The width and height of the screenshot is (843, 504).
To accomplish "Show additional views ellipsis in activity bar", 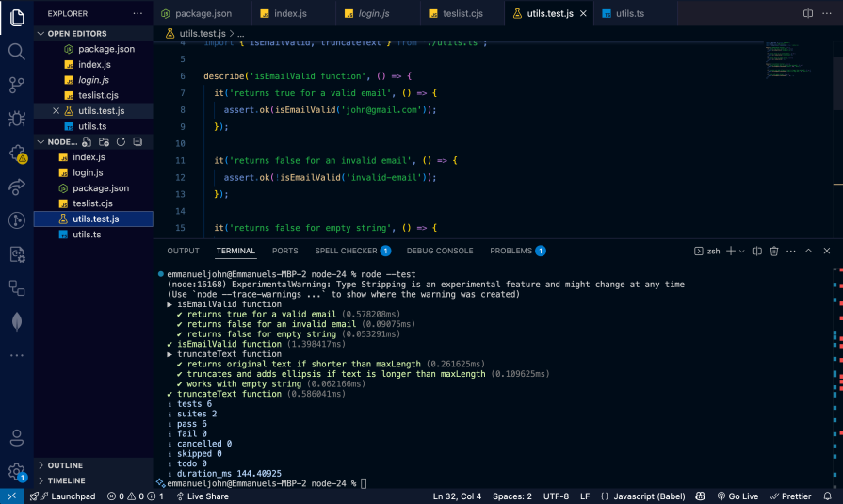I will pyautogui.click(x=17, y=355).
